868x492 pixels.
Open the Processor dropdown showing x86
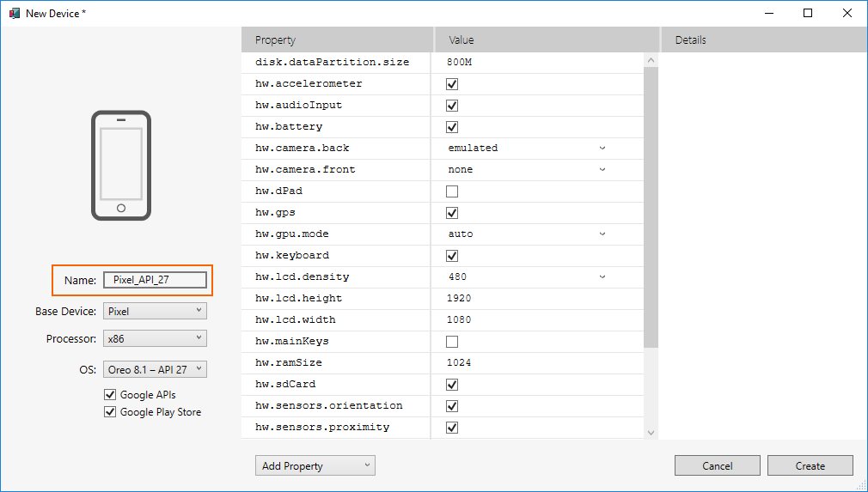pyautogui.click(x=155, y=338)
